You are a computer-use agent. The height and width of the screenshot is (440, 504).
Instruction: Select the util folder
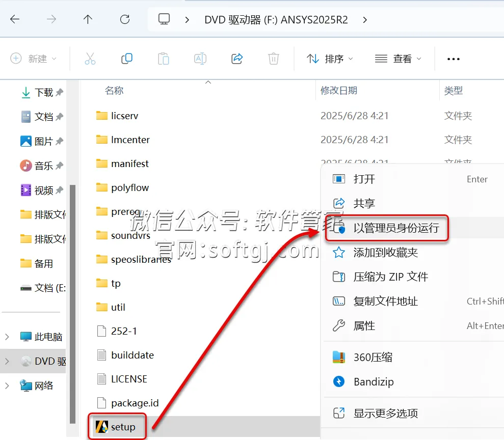point(111,308)
